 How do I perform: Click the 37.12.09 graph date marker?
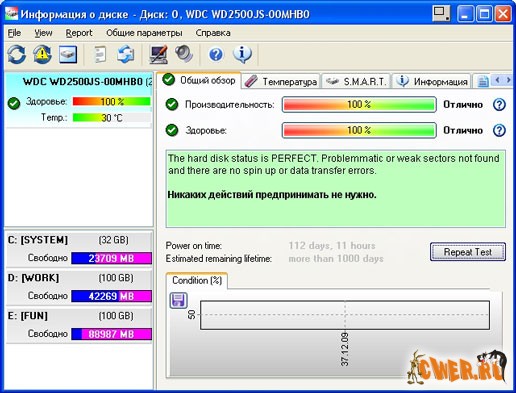tap(345, 349)
